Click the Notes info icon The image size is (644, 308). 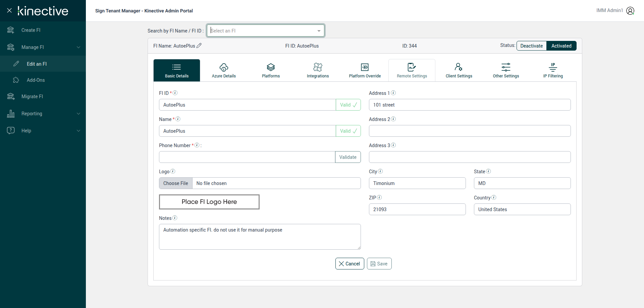(175, 218)
